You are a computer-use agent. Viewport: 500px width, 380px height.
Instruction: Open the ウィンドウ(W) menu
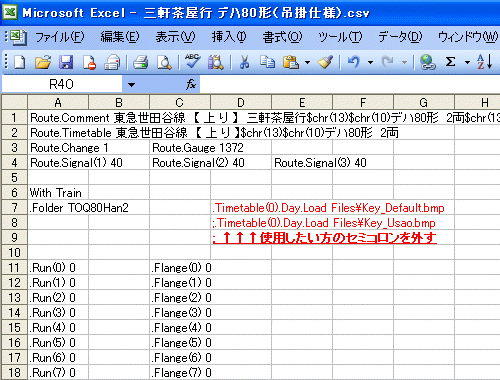point(468,37)
